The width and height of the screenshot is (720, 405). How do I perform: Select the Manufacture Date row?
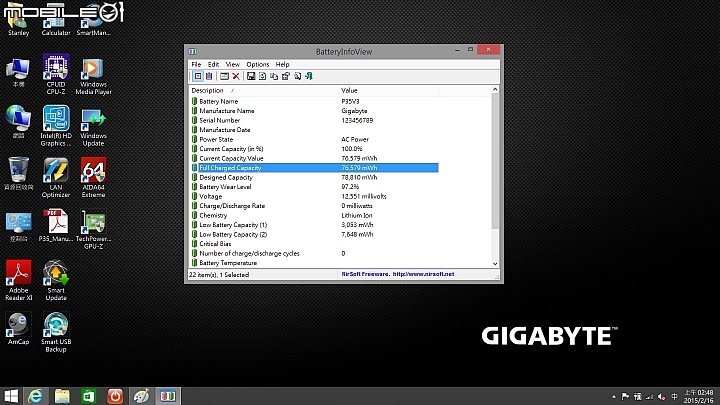(x=314, y=130)
